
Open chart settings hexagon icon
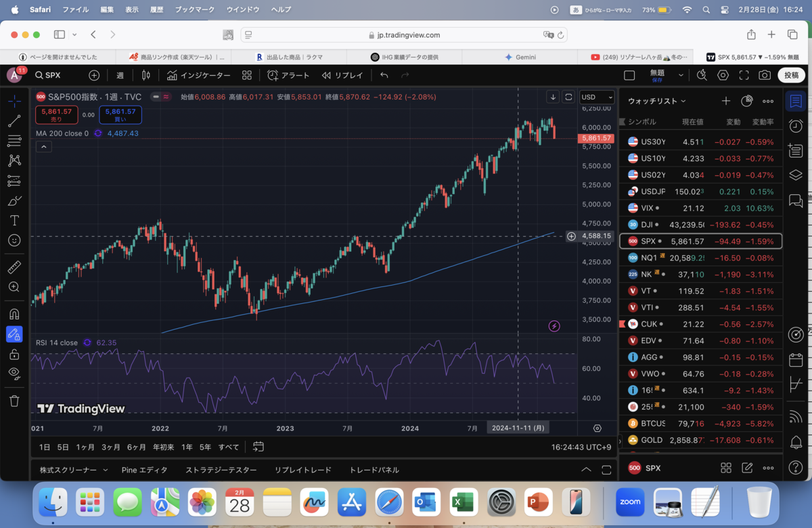click(x=723, y=75)
